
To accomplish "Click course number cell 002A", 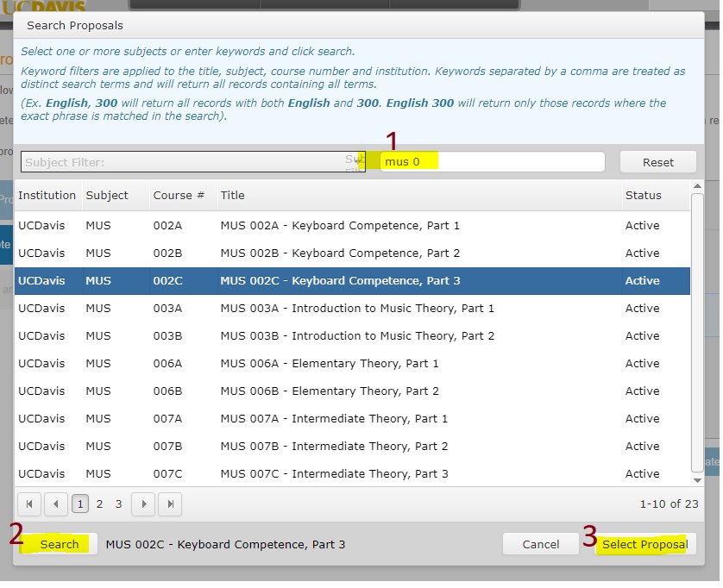I will coord(168,226).
